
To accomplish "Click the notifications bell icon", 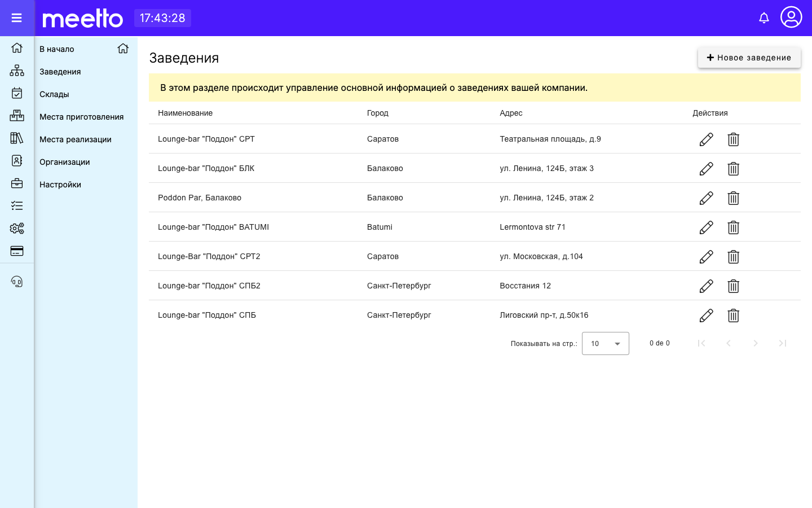I will [764, 18].
